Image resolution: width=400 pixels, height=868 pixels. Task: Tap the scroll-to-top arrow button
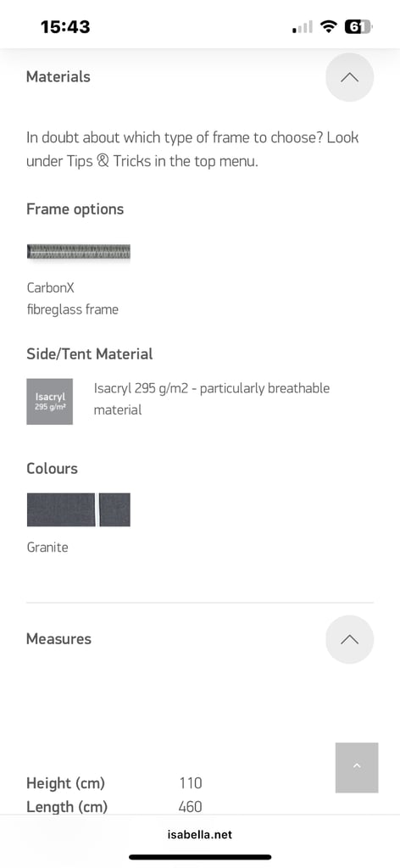[357, 768]
